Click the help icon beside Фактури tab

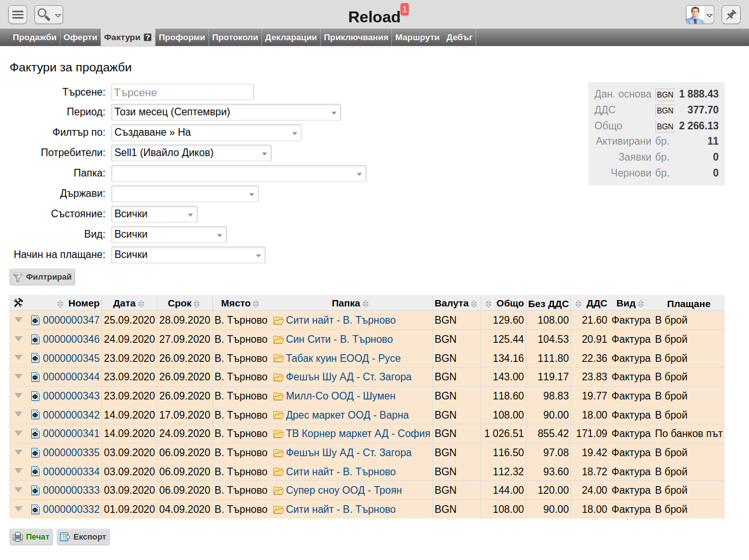click(x=148, y=37)
